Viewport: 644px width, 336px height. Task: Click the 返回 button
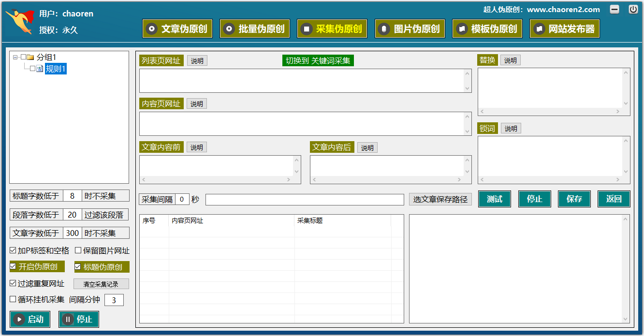point(614,199)
